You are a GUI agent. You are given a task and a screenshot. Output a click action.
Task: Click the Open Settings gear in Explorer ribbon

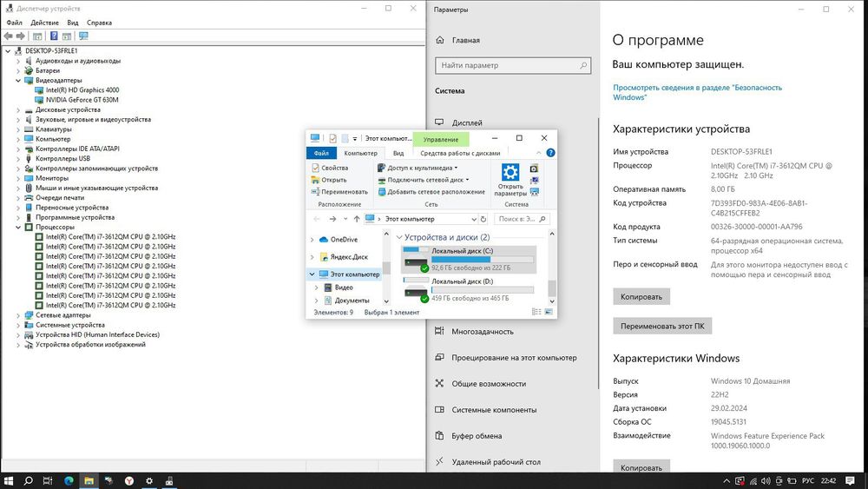coord(510,180)
